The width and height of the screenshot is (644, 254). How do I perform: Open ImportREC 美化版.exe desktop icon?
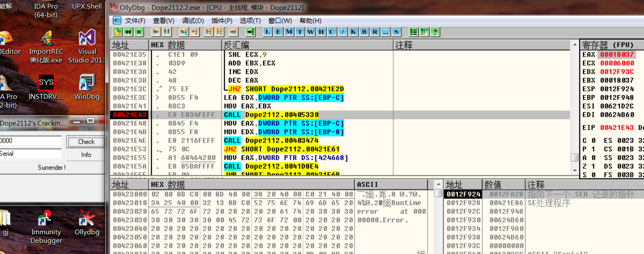coord(46,46)
